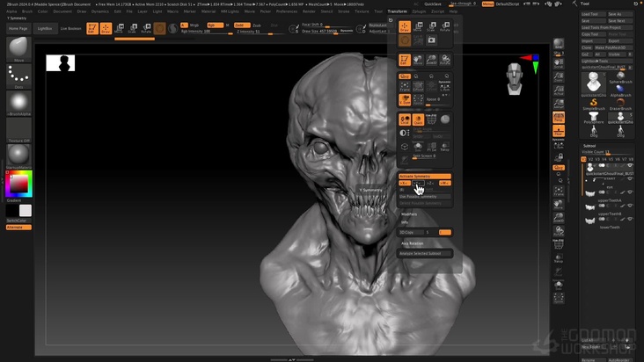The image size is (644, 362).
Task: Select the SimpleBrush tool icon
Action: (595, 104)
